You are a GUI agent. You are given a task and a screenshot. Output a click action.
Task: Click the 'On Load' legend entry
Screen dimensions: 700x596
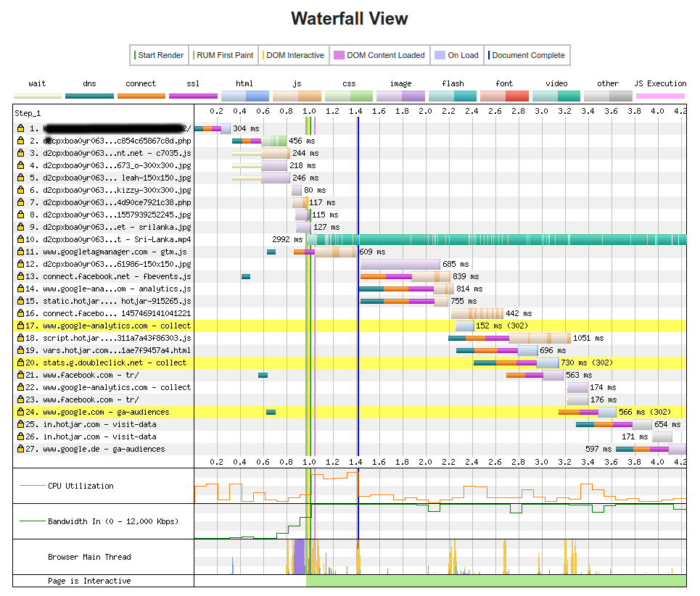click(x=457, y=55)
